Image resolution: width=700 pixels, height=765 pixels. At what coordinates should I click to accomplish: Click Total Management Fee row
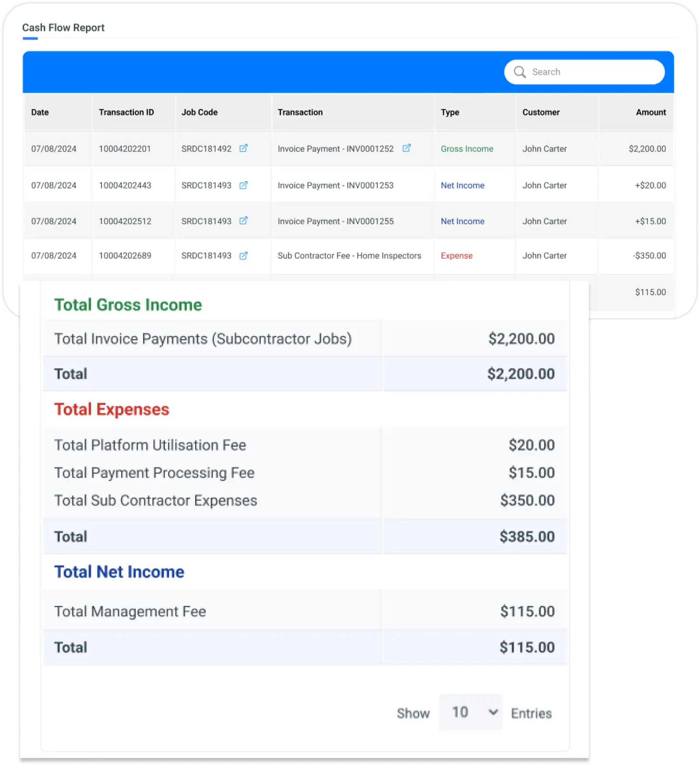305,611
